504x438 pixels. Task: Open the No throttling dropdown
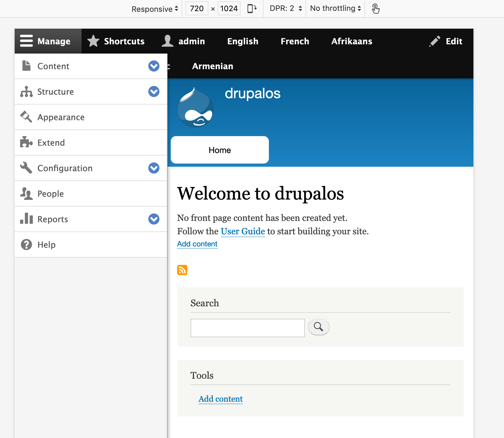coord(335,9)
